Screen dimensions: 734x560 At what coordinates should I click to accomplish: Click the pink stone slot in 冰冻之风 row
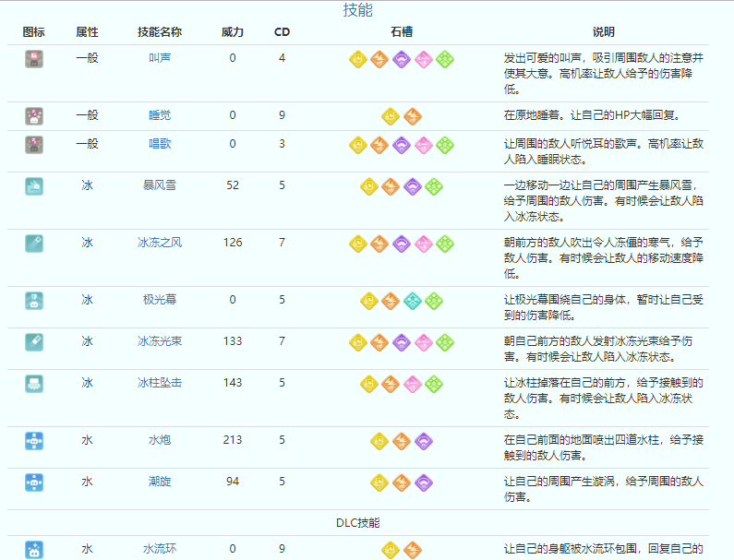point(424,244)
